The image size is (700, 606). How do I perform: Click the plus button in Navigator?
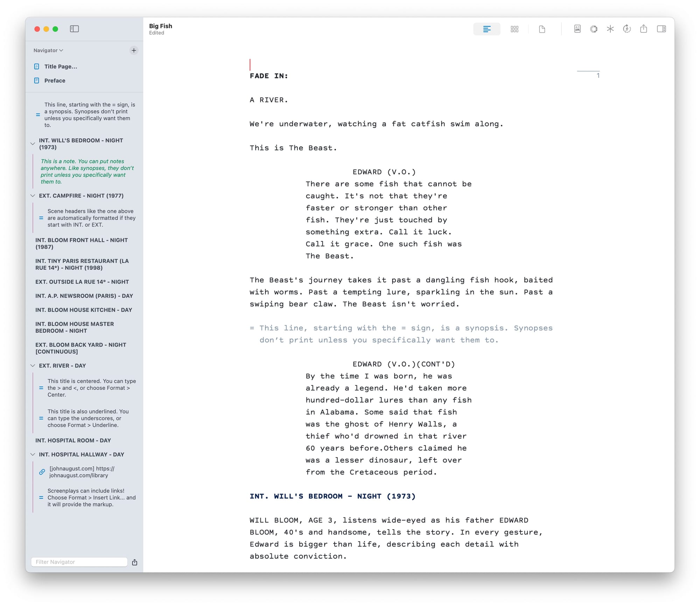[x=134, y=50]
